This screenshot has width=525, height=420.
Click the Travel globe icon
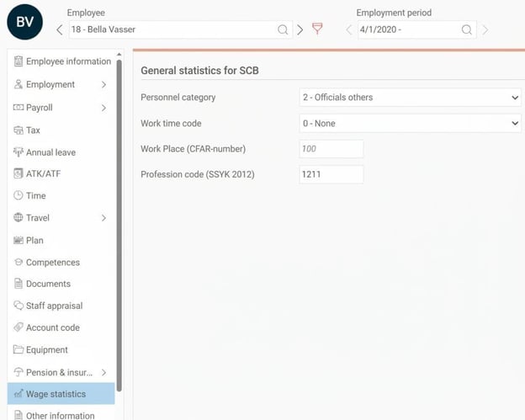point(19,218)
